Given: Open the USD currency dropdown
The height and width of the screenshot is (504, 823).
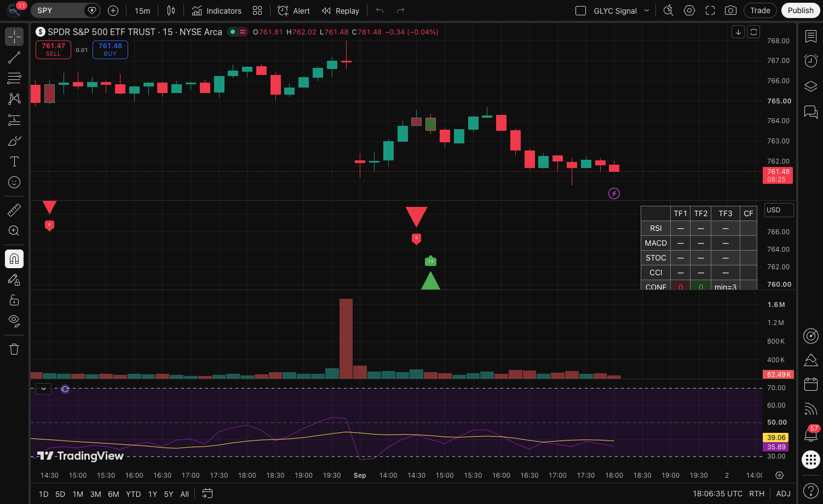Looking at the screenshot, I should 779,210.
